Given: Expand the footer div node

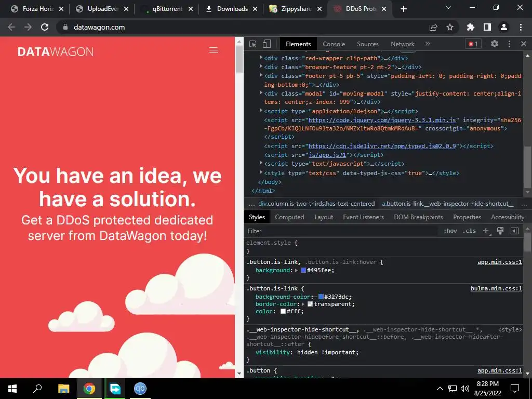Looking at the screenshot, I should [x=261, y=75].
